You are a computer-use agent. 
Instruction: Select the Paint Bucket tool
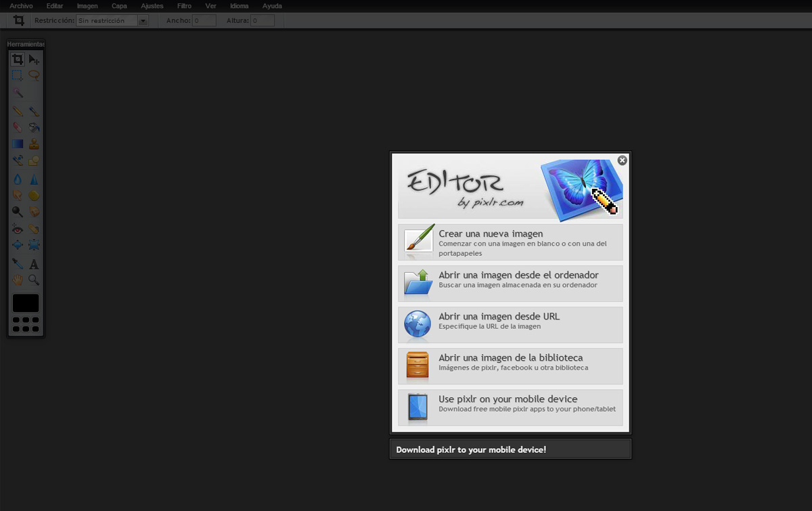(34, 127)
